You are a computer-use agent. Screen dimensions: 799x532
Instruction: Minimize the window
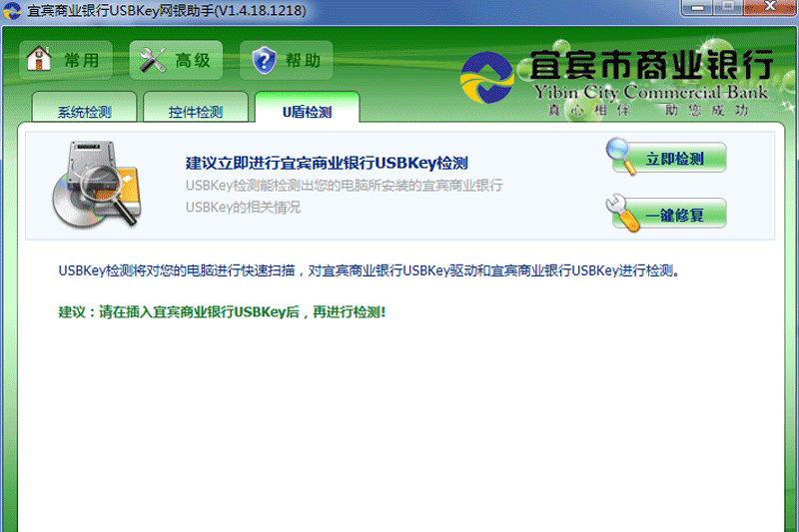697,8
